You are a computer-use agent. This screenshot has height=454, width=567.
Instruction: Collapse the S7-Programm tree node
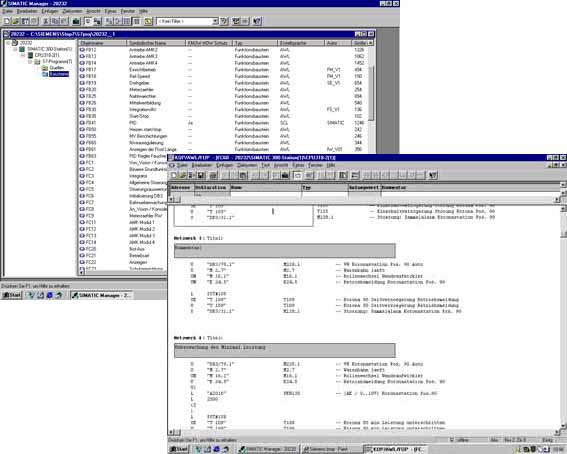click(x=30, y=62)
